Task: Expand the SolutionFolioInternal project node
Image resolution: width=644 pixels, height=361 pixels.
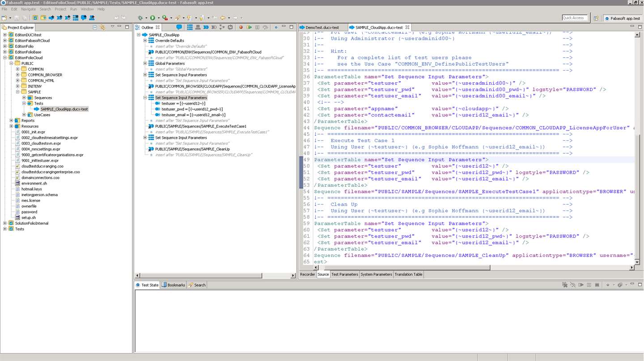Action: [5, 223]
